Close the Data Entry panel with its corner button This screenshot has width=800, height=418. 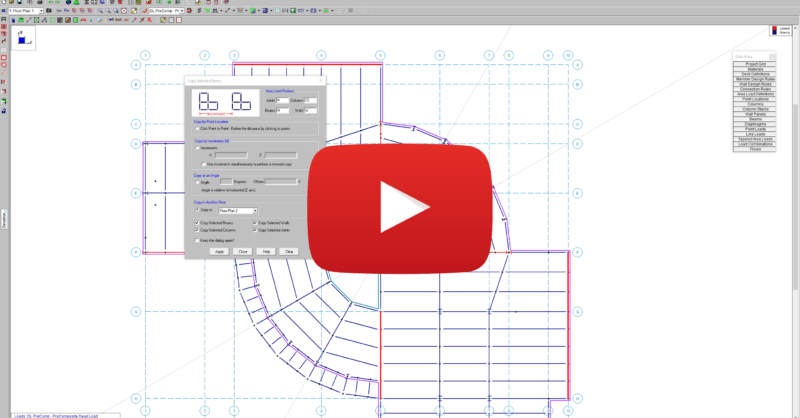click(x=771, y=57)
